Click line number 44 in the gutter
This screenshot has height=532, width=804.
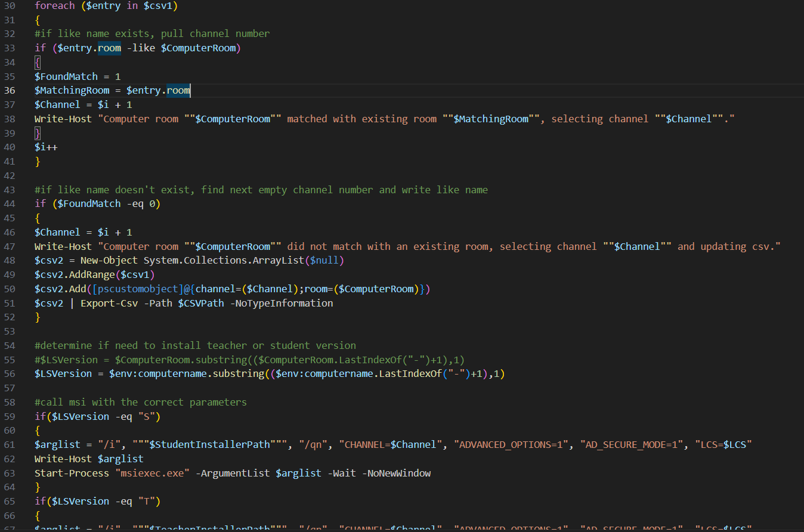[x=9, y=204]
